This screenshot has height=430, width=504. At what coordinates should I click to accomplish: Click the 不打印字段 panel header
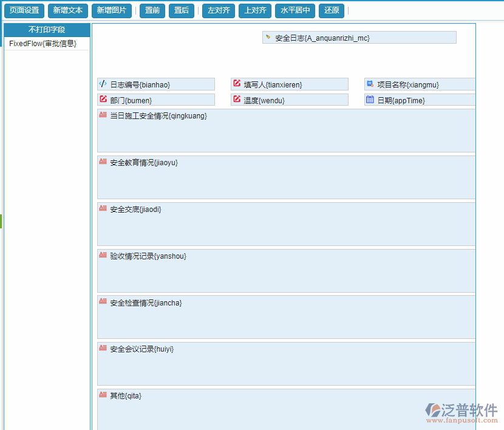(x=46, y=29)
